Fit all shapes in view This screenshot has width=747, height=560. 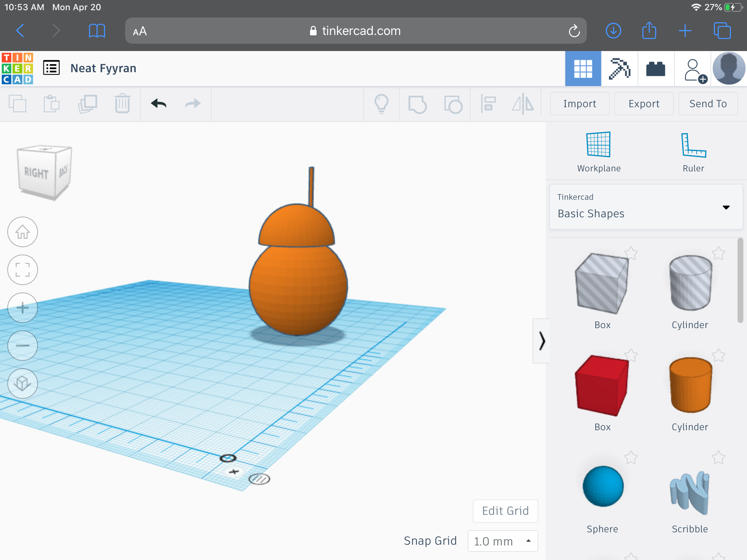coord(23,270)
